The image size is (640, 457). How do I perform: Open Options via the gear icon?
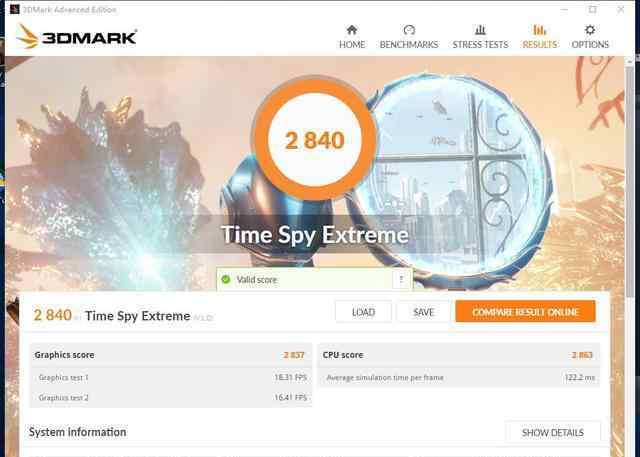pos(590,30)
